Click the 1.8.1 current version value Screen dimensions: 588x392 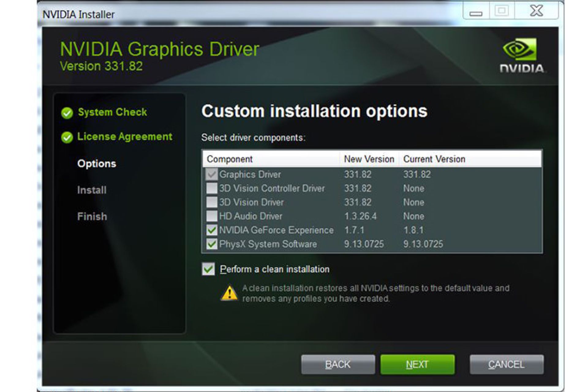point(413,230)
